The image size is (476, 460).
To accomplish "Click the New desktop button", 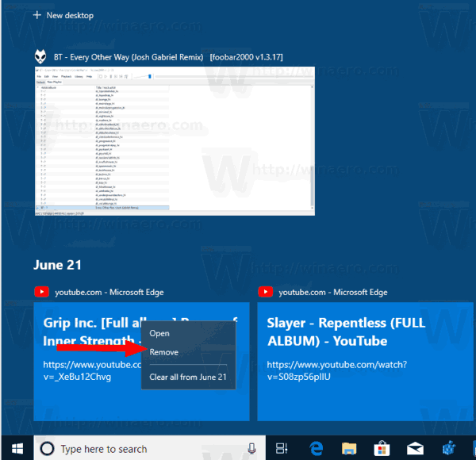I will coord(63,15).
